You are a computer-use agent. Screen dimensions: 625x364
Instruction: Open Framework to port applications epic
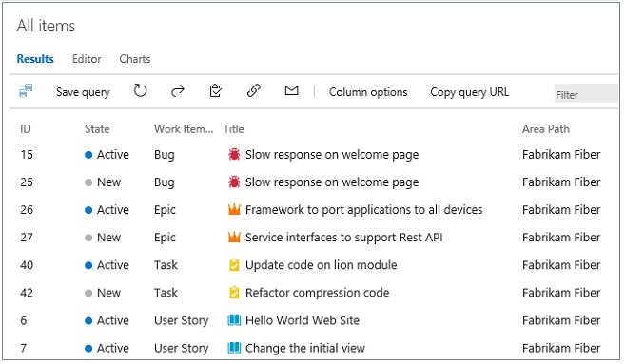tap(364, 209)
